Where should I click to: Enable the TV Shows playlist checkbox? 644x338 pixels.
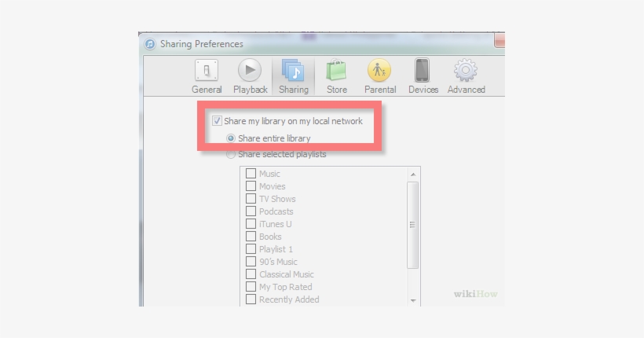tap(251, 199)
